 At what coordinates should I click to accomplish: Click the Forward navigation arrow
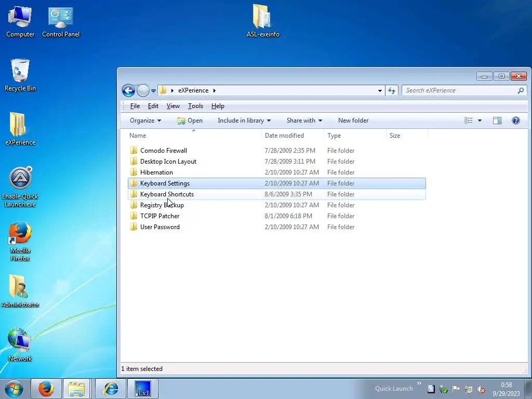click(x=143, y=90)
